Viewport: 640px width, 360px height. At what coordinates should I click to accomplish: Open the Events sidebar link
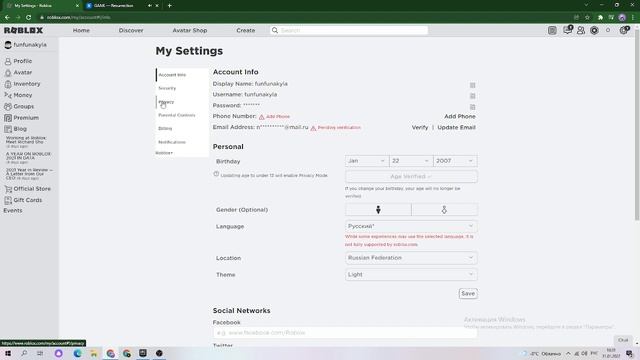[13, 211]
